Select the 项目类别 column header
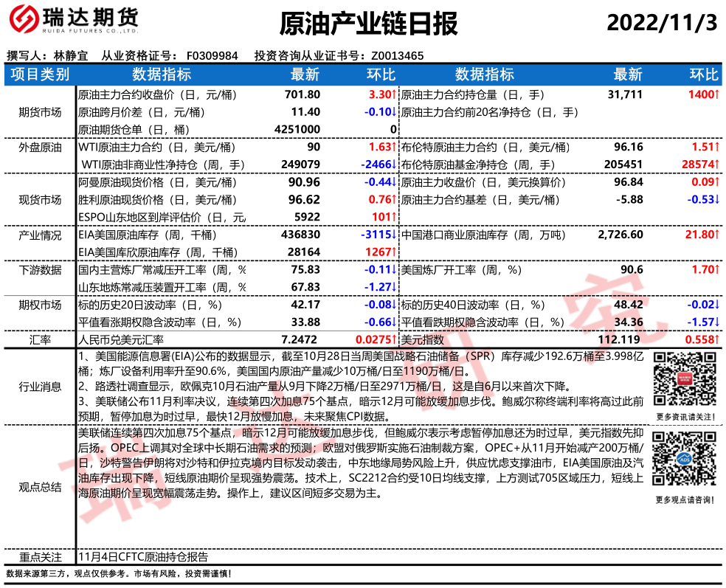 [40, 75]
